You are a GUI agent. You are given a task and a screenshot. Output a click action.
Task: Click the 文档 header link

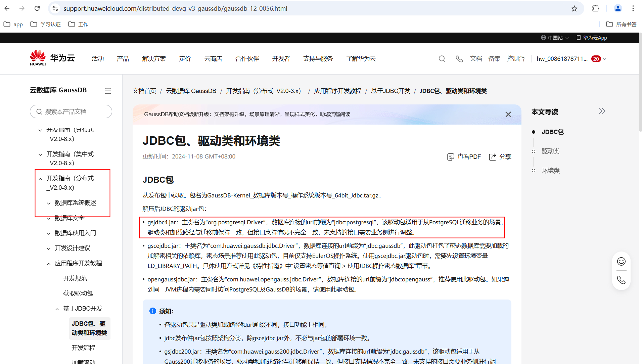[x=476, y=59]
